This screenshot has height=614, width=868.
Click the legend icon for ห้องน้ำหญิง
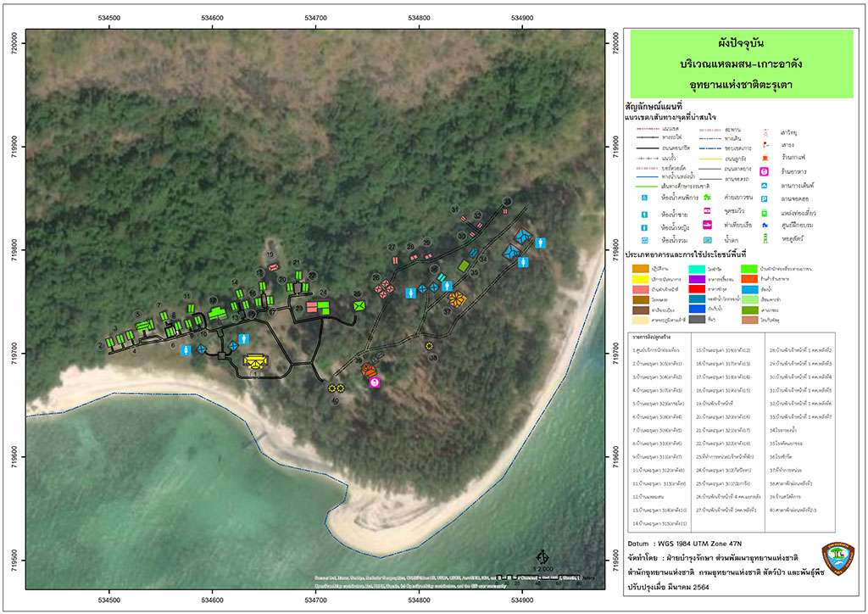click(x=644, y=227)
